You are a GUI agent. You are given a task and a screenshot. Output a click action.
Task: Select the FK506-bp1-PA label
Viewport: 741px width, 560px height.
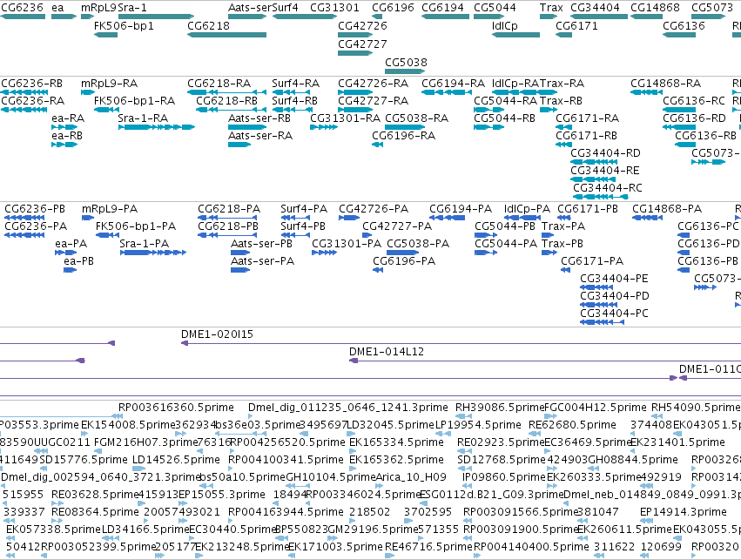click(136, 226)
